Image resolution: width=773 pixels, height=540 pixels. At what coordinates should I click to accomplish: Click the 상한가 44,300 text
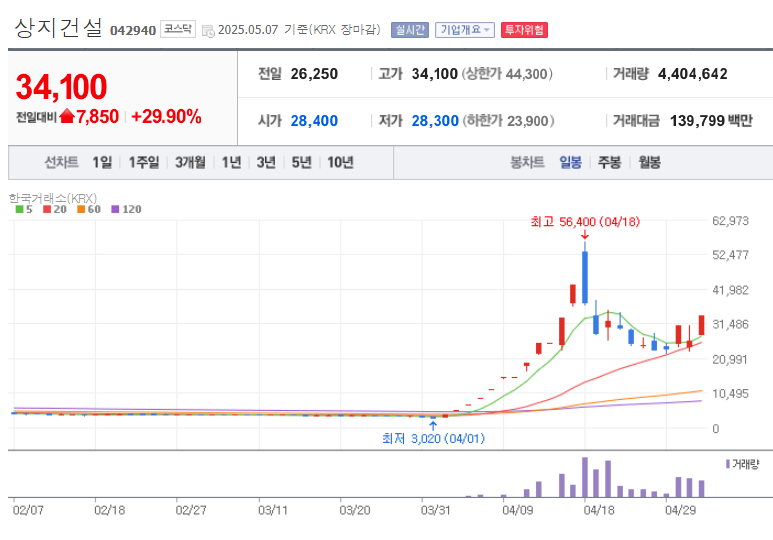(x=507, y=74)
